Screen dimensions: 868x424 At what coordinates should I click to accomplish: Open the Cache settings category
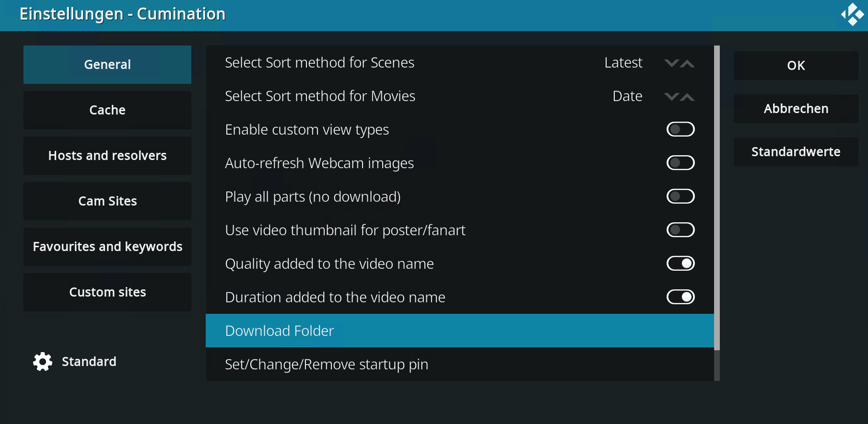(107, 110)
